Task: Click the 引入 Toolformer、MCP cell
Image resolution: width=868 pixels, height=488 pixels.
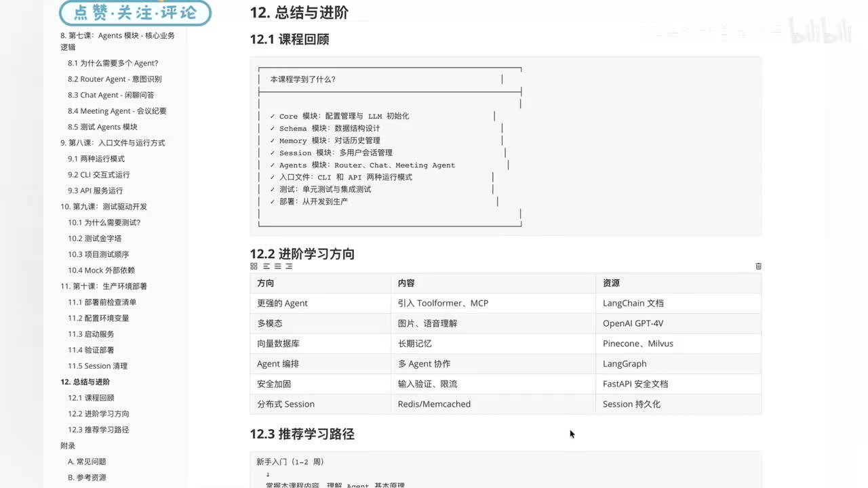Action: pos(493,303)
